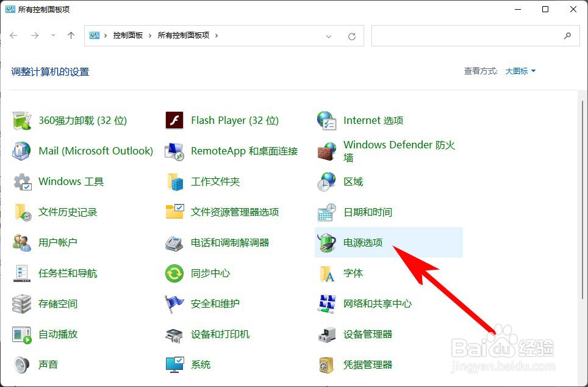This screenshot has height=387, width=588.
Task: Expand recent locations arrow beside Forward
Action: click(53, 35)
